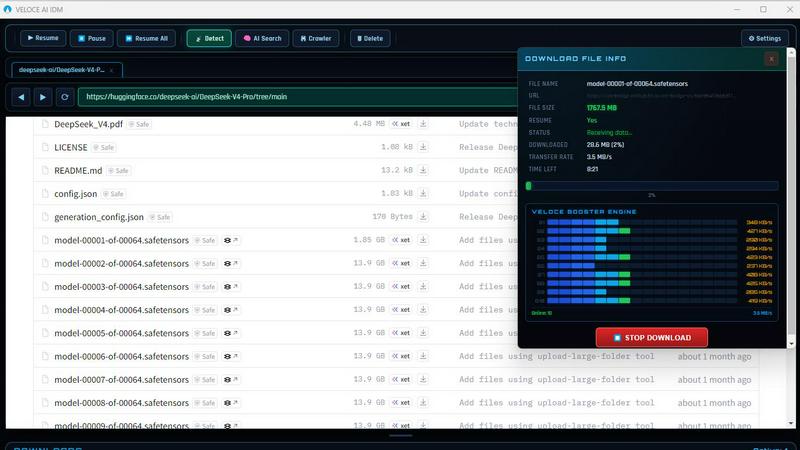Reload the page with the refresh icon

point(65,97)
